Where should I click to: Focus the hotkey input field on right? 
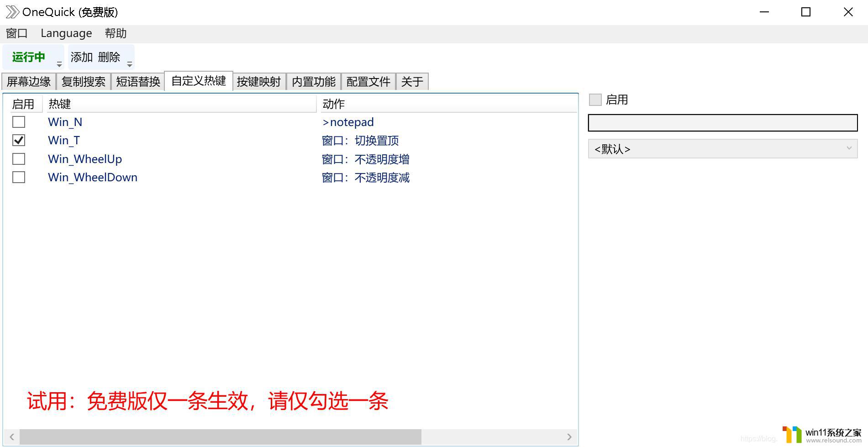[723, 123]
